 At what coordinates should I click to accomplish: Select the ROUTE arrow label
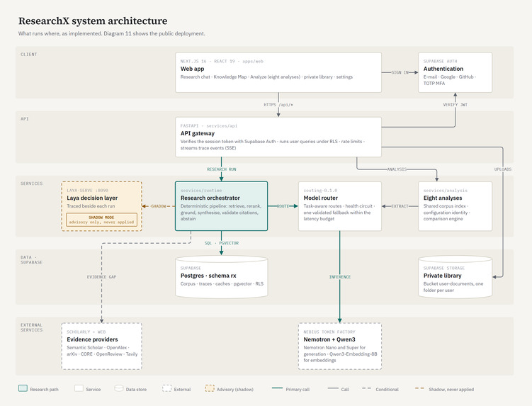point(283,206)
